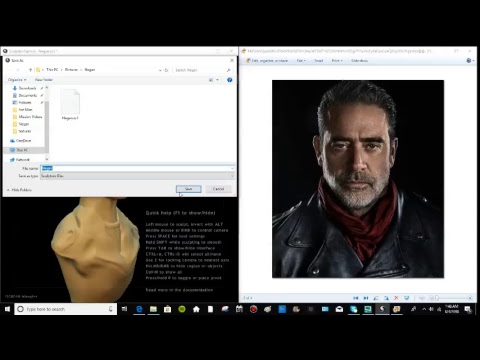Open the Save As dialog help icon
The width and height of the screenshot is (480, 360).
[x=229, y=80]
